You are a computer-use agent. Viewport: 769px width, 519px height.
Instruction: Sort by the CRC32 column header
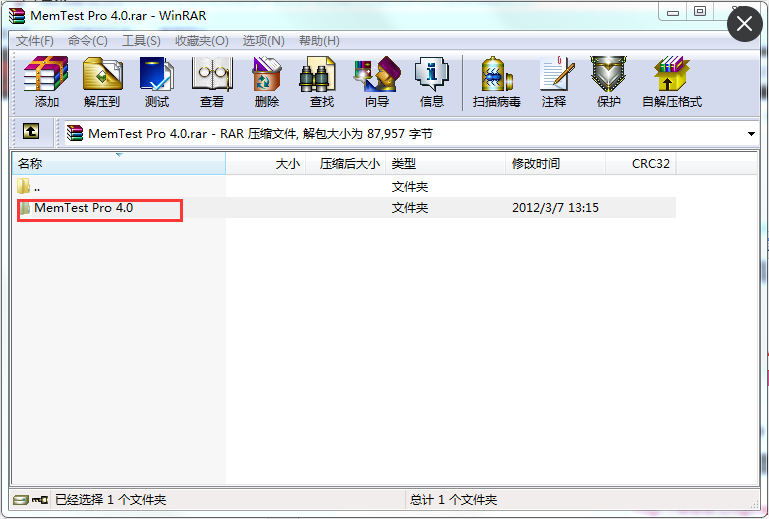pos(641,163)
